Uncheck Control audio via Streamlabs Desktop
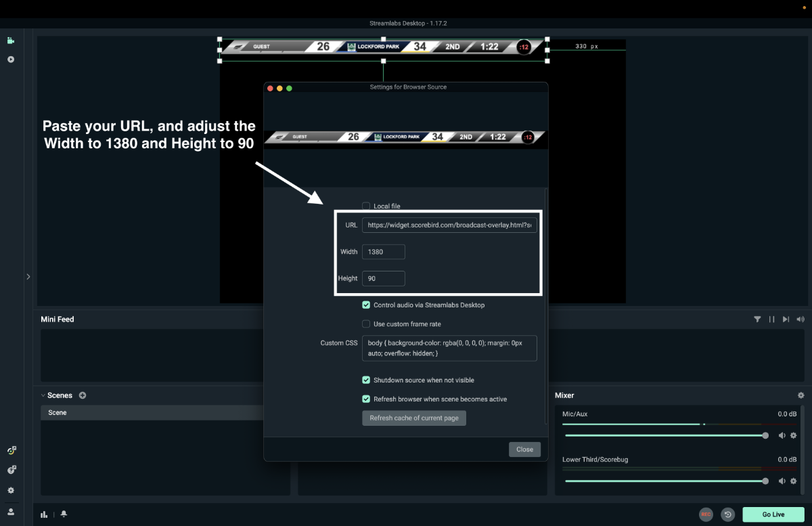The image size is (812, 526). 366,305
